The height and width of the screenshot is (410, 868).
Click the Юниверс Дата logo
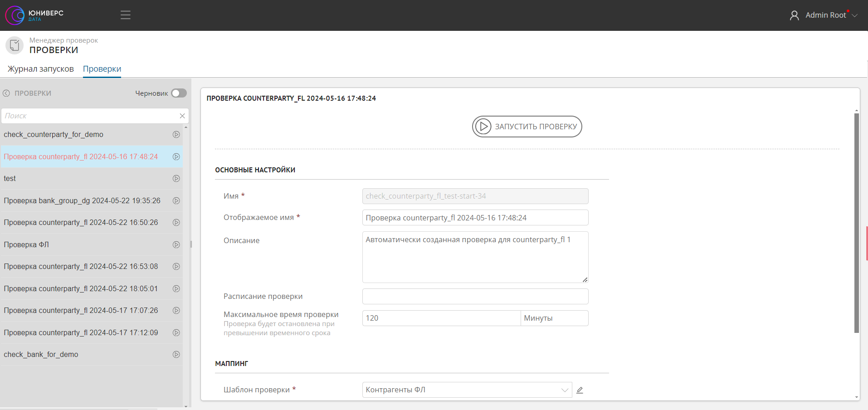[34, 15]
